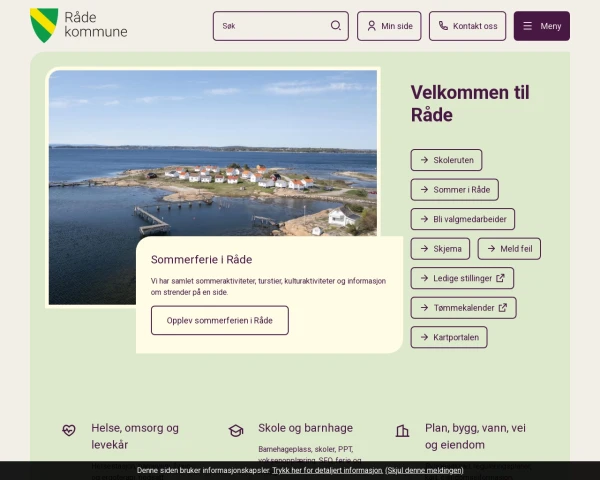Click the Råde kommune coat of arms logo
Viewport: 600px width, 480px height.
pos(44,25)
